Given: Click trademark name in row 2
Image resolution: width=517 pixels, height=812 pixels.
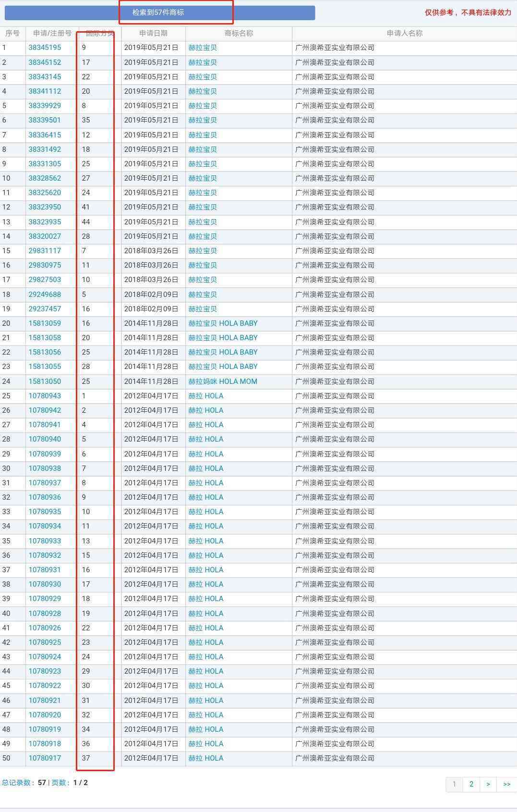Looking at the screenshot, I should click(202, 62).
